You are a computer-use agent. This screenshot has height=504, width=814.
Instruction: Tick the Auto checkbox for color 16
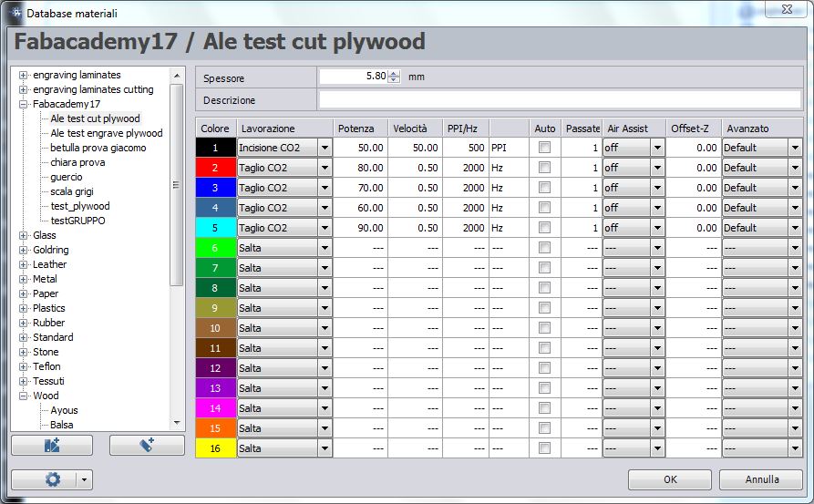pyautogui.click(x=544, y=448)
